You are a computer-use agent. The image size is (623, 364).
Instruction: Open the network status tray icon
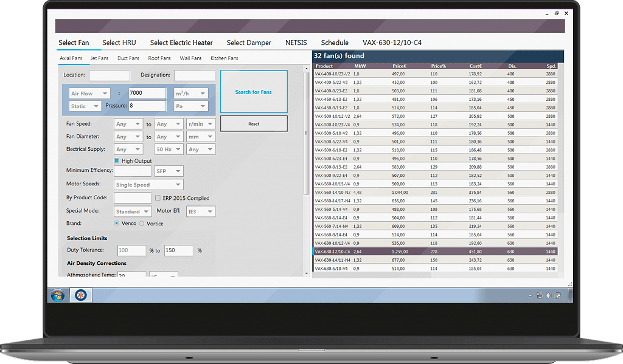(540, 296)
